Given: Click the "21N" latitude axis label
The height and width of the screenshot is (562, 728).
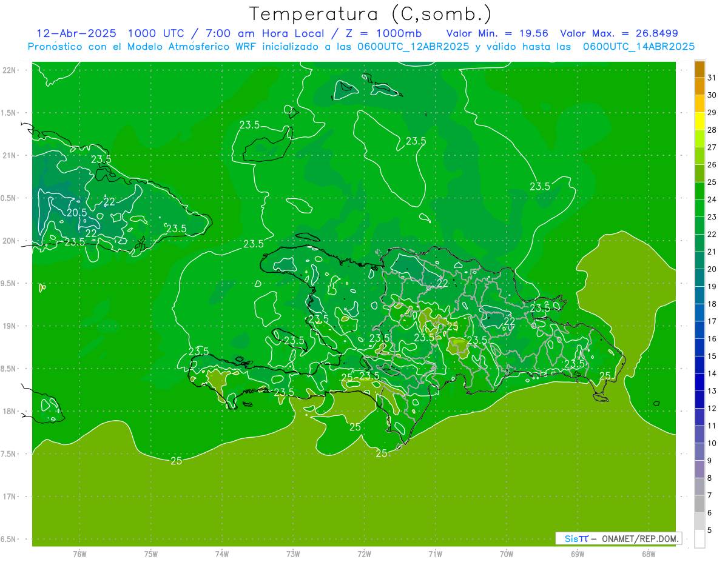Looking at the screenshot, I should pyautogui.click(x=9, y=156).
